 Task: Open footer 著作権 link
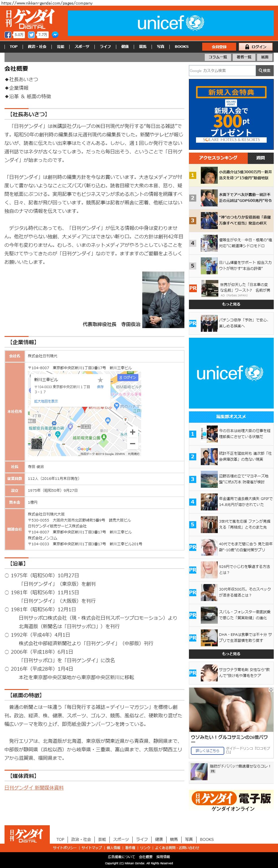(x=130, y=847)
